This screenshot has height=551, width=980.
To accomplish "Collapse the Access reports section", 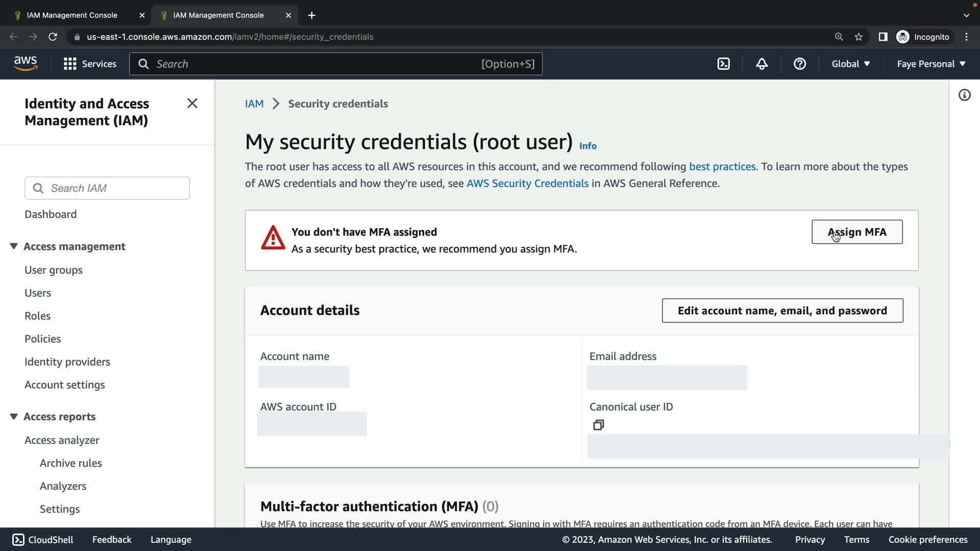I will (14, 417).
